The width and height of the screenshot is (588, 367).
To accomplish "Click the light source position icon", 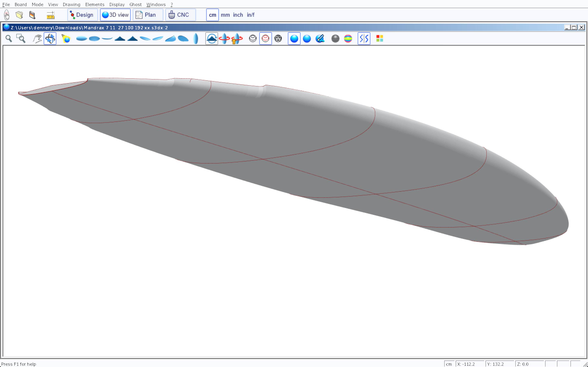I will coord(66,39).
